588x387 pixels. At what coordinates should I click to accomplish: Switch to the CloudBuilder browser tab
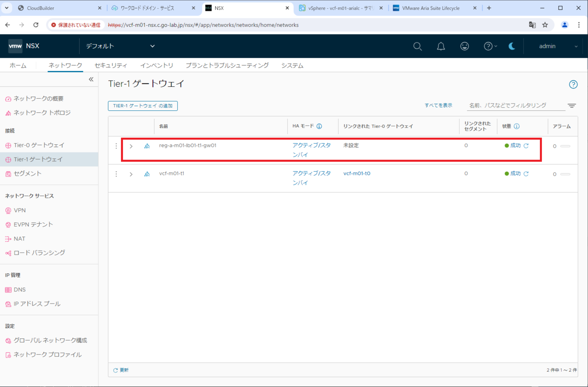[58, 8]
